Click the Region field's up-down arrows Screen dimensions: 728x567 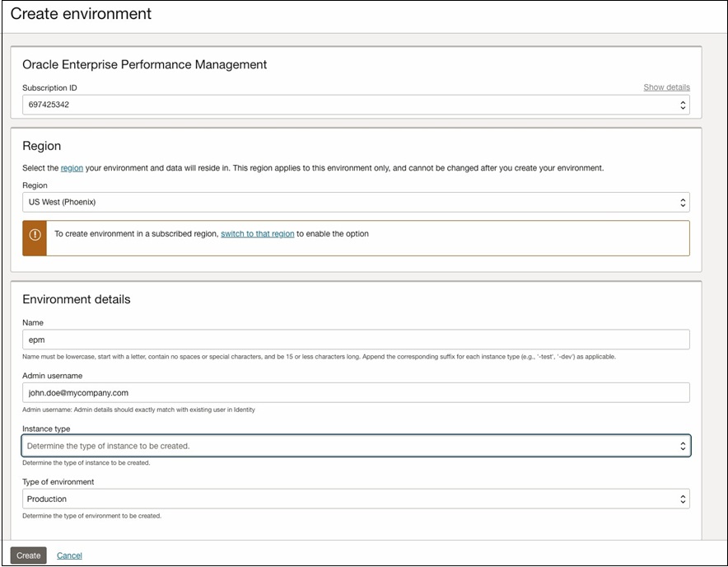pos(682,202)
